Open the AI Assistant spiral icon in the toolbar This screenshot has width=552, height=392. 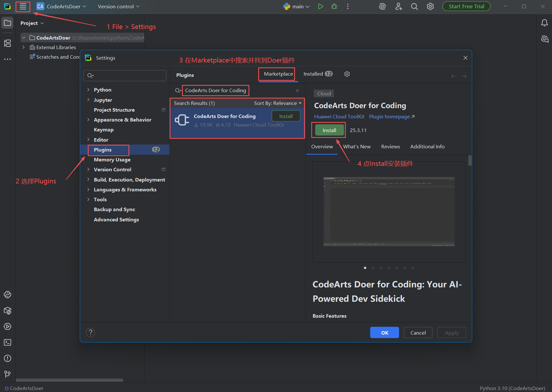[382, 6]
